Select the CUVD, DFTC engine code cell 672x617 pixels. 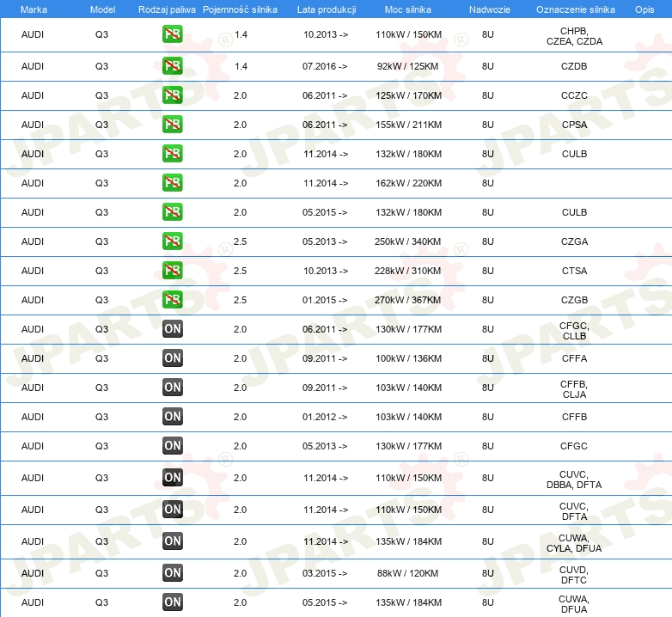tap(574, 575)
